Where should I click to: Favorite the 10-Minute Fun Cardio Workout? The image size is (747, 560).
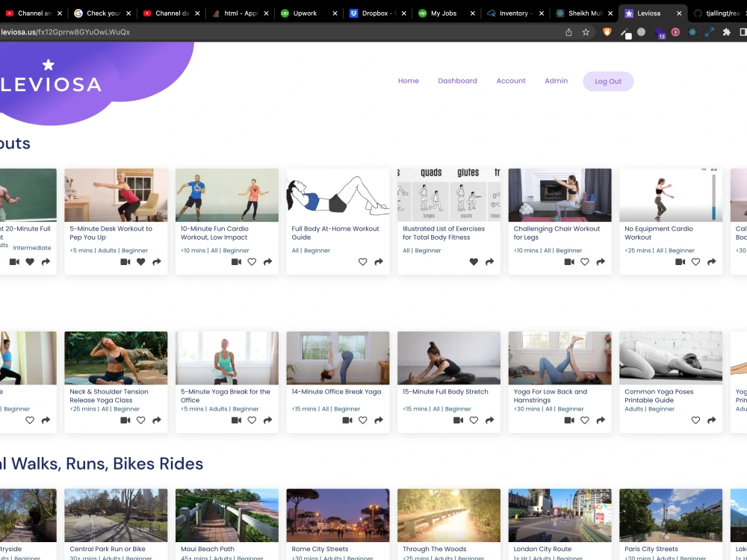pyautogui.click(x=252, y=262)
